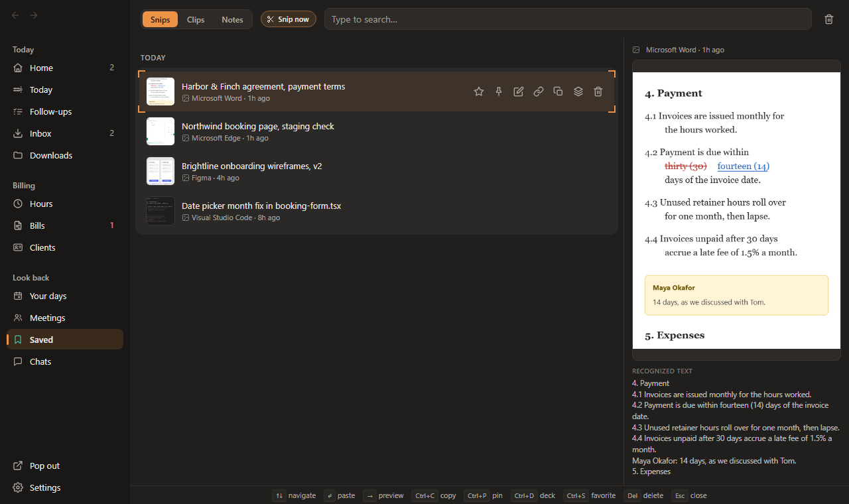
Task: Copy the Harbor & Finch snip with duplicate icon
Action: click(x=558, y=92)
